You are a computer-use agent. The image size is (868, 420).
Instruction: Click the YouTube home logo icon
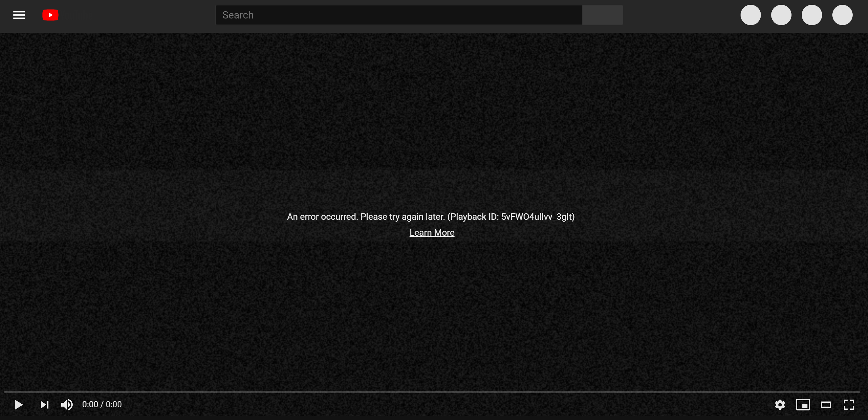tap(51, 15)
